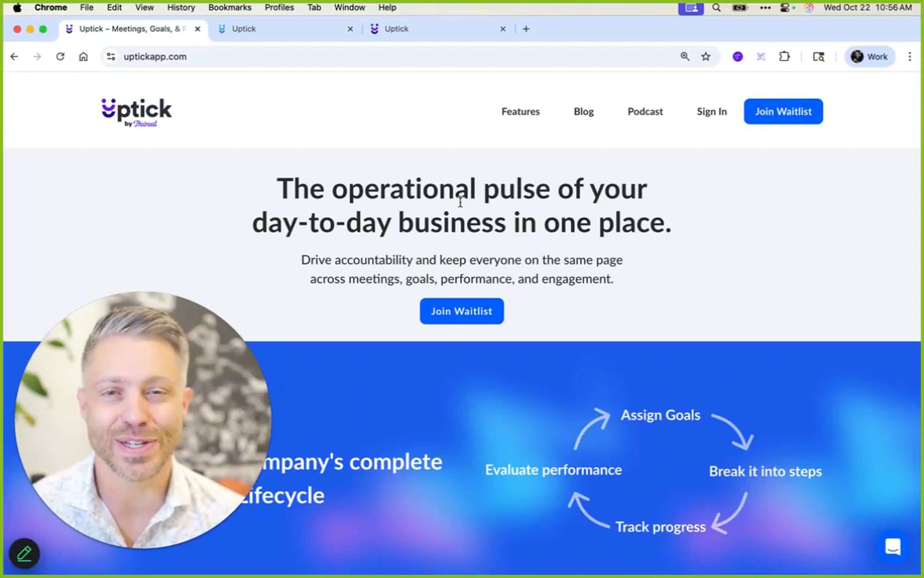This screenshot has width=924, height=578.
Task: Click the green pencil annotation icon
Action: point(24,554)
